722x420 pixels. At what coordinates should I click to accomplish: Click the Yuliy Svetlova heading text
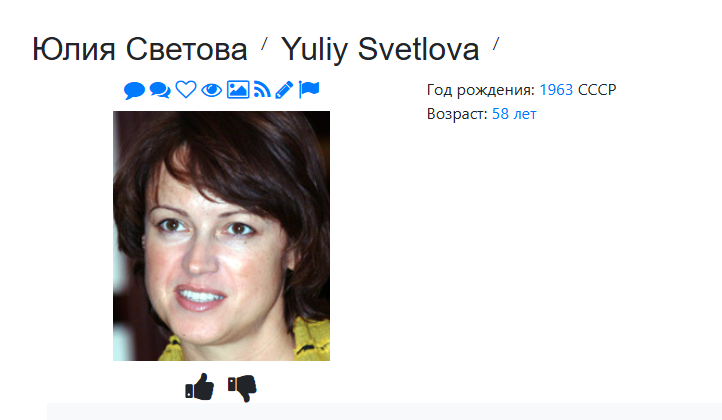pyautogui.click(x=380, y=50)
